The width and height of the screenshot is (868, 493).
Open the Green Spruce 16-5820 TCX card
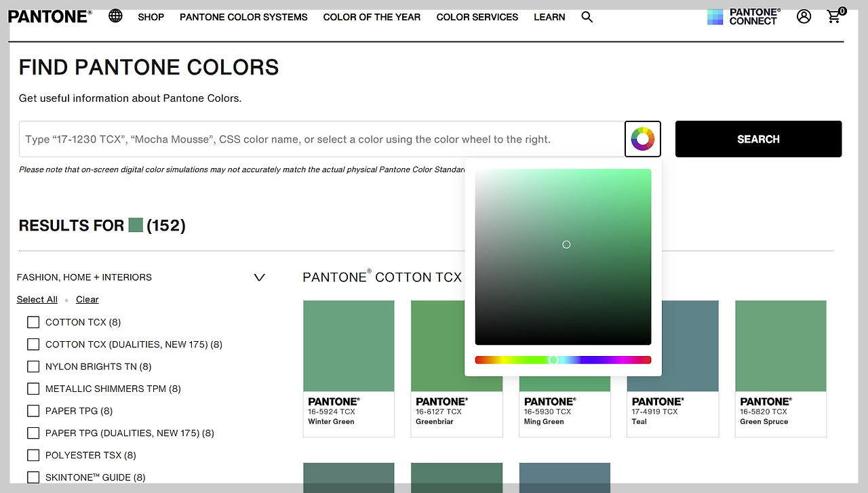click(781, 369)
